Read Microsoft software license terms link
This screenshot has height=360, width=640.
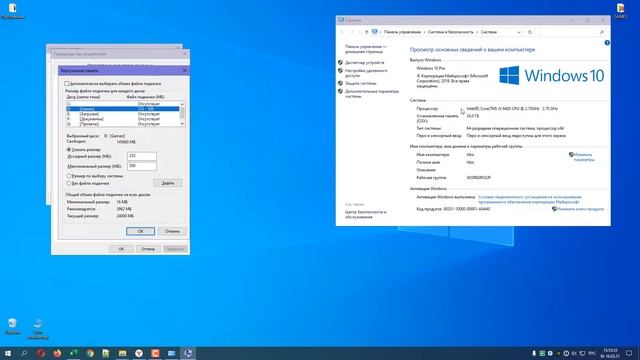(529, 200)
